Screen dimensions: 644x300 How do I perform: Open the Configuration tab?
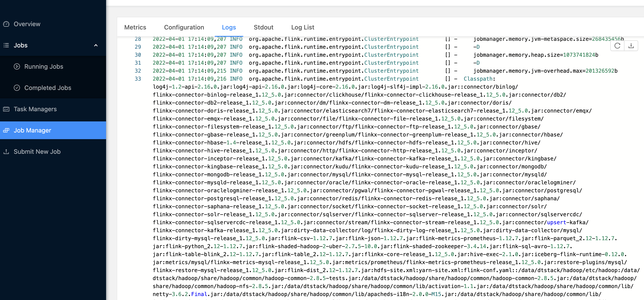tap(184, 27)
